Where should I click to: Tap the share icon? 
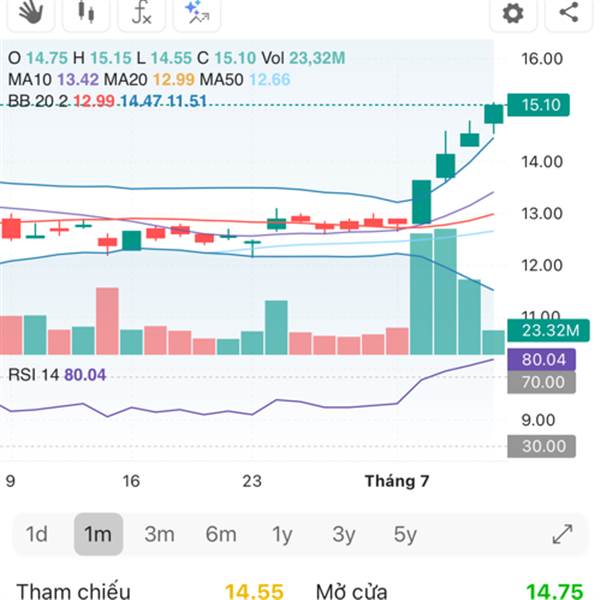coord(569,12)
